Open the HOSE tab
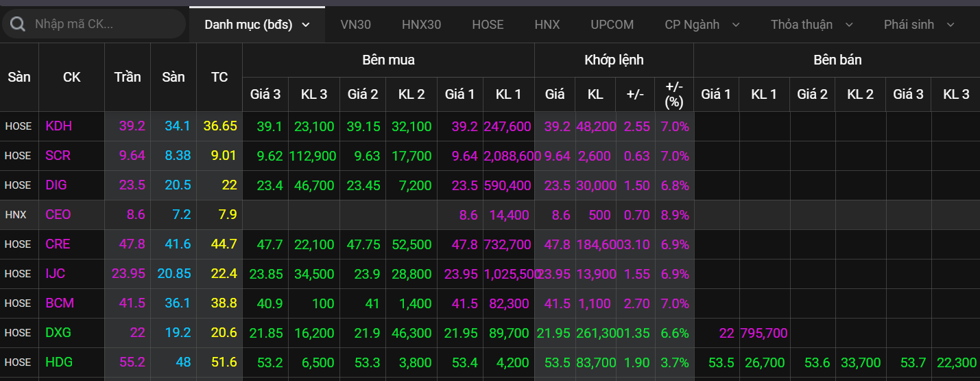The image size is (980, 381). [x=488, y=25]
